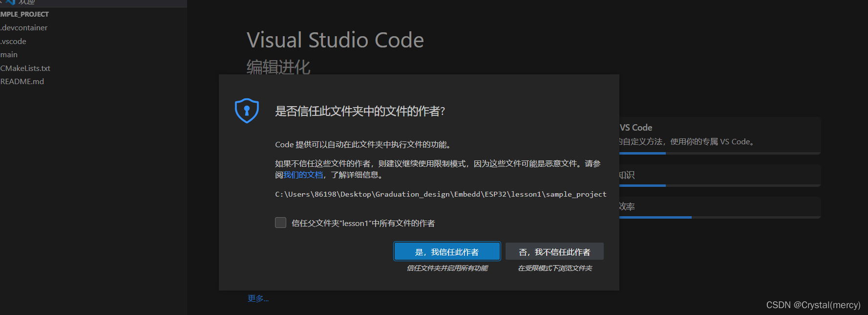Open the walkthrough card ending in "效率"
Screen dimensions: 868x315
pyautogui.click(x=720, y=207)
